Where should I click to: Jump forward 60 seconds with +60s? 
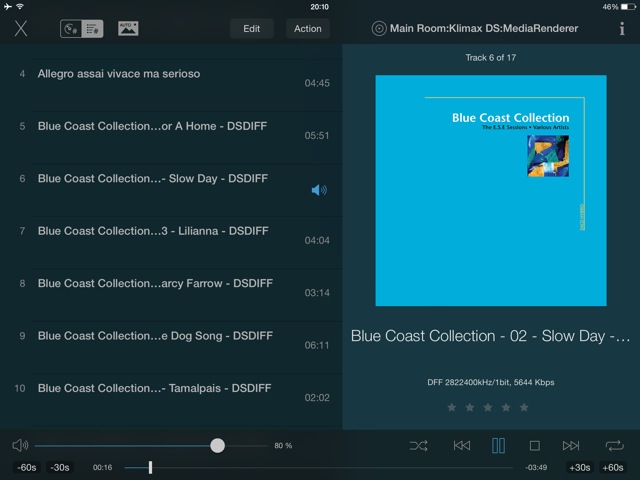[613, 467]
